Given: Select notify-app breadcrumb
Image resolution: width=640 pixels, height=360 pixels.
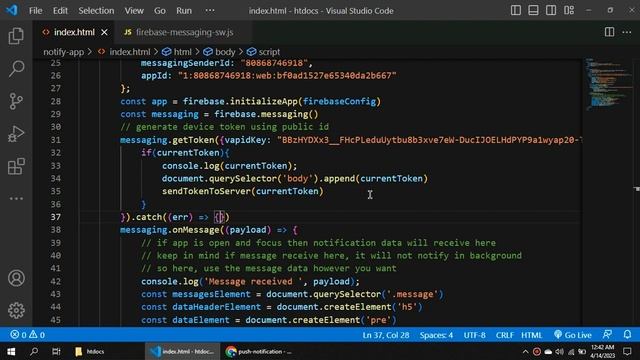Looking at the screenshot, I should click(63, 52).
